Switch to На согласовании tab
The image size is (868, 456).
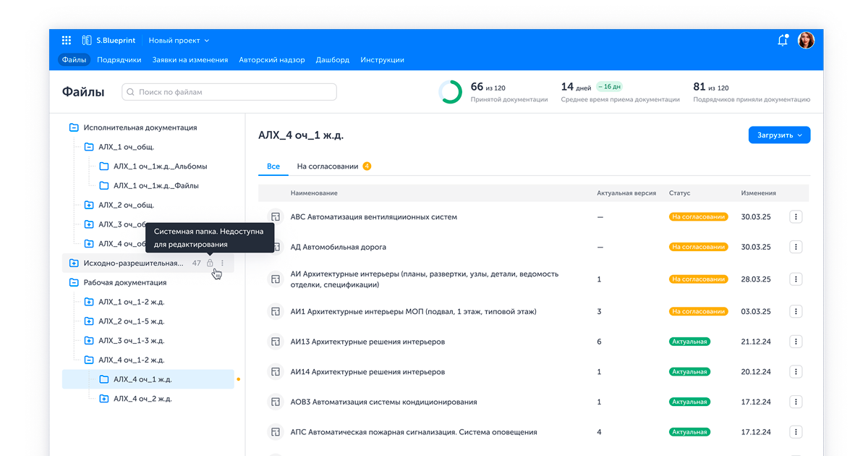[328, 166]
